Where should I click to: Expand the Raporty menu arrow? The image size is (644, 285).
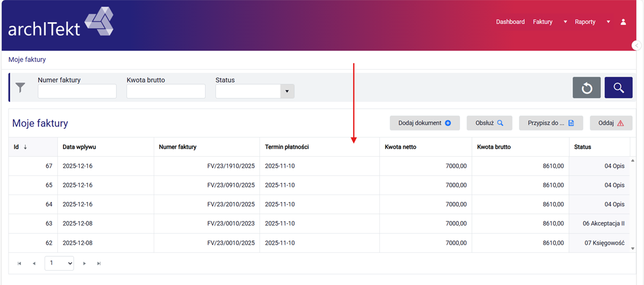tap(608, 22)
